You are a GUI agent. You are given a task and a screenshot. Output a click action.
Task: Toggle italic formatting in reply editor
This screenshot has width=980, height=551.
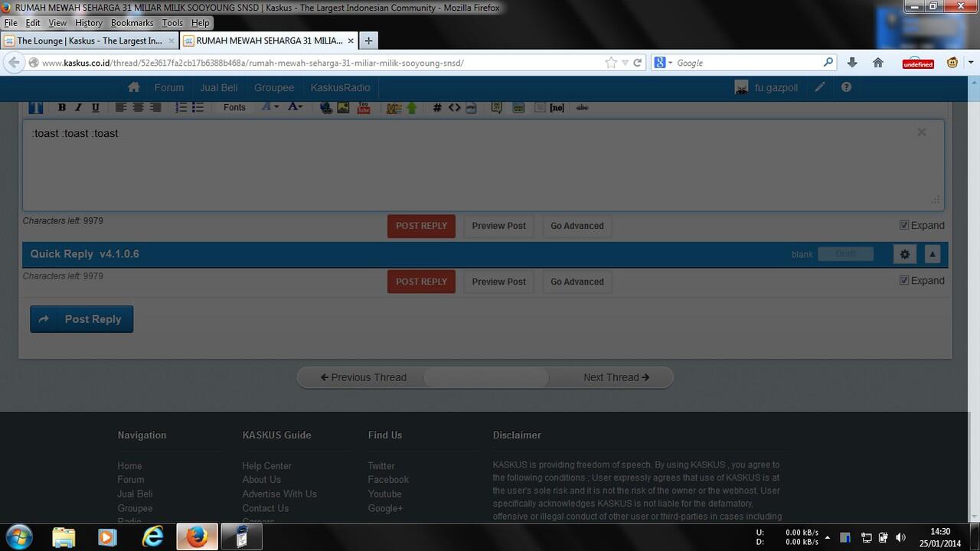(x=79, y=108)
